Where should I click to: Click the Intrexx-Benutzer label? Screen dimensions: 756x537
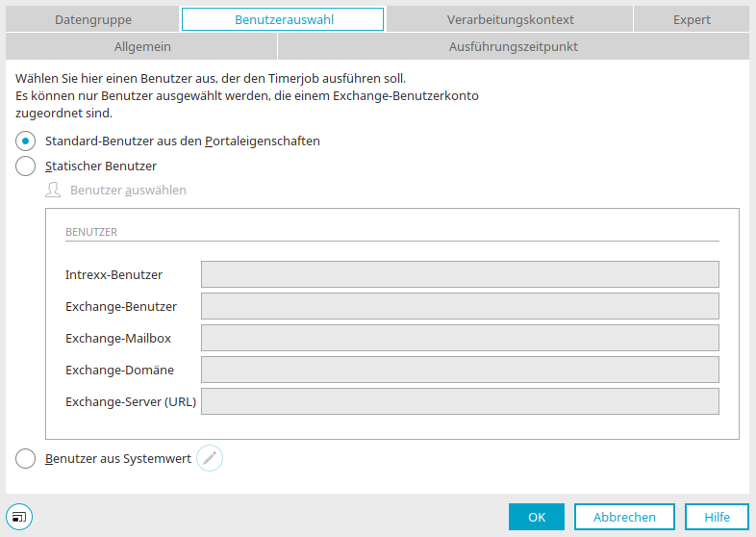(x=113, y=274)
